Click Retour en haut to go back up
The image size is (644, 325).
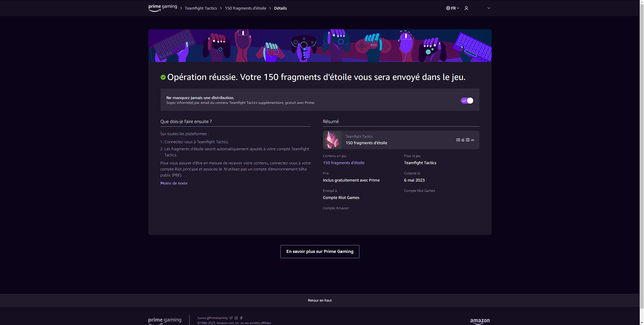click(x=319, y=300)
